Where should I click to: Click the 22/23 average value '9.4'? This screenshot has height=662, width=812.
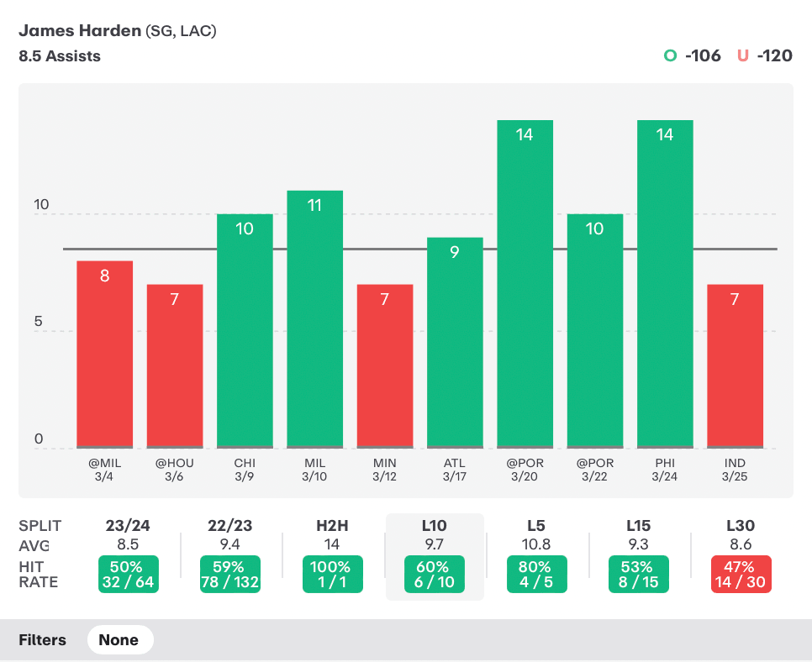[230, 544]
